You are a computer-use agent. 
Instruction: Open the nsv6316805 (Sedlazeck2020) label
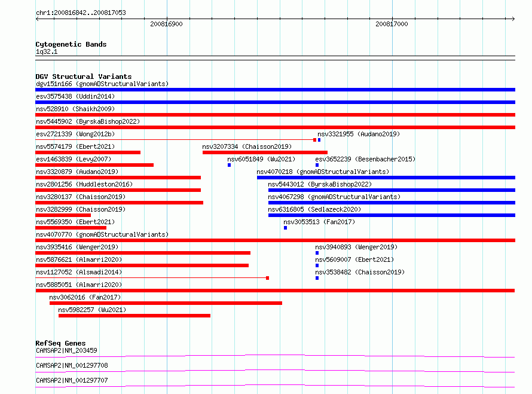click(x=314, y=209)
